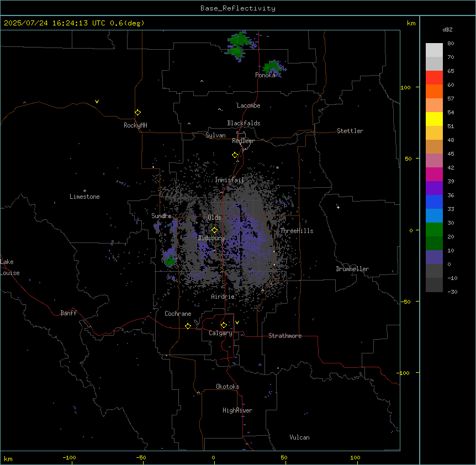The image size is (476, 465).
Task: Select the Cochrane label
Action: coord(178,314)
